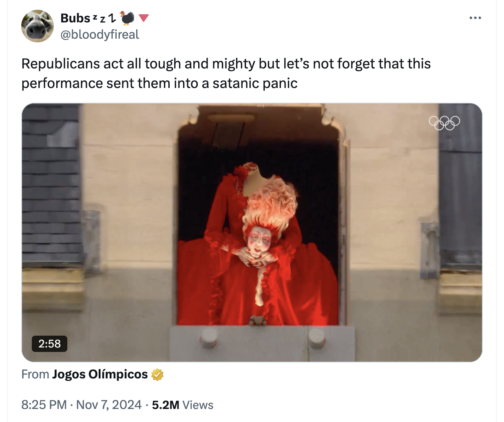
Task: Open the 5.2M Views analytics
Action: 183,405
